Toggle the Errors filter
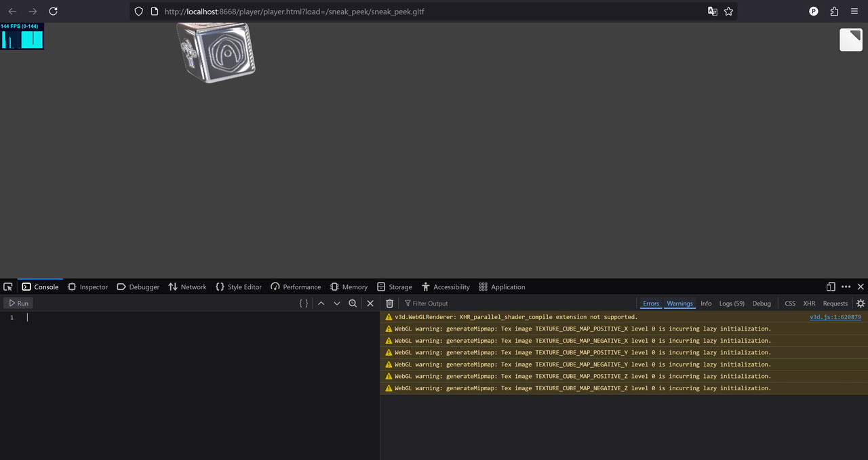This screenshot has height=460, width=868. click(651, 304)
